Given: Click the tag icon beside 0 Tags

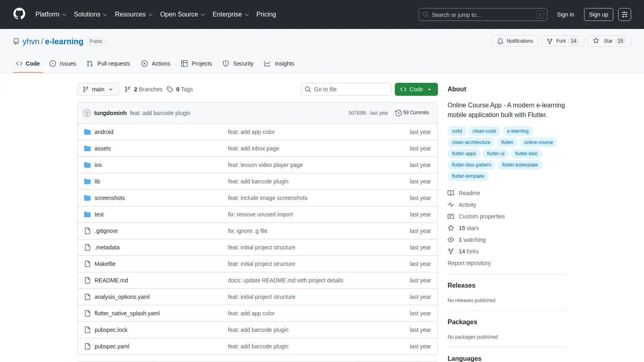Looking at the screenshot, I should [x=170, y=89].
